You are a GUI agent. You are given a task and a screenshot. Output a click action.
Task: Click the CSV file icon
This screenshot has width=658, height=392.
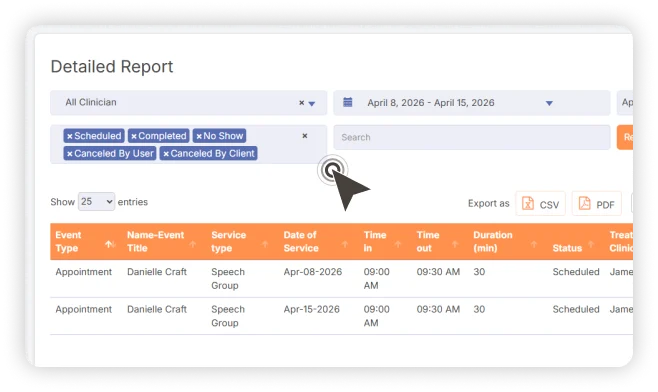[x=528, y=204]
